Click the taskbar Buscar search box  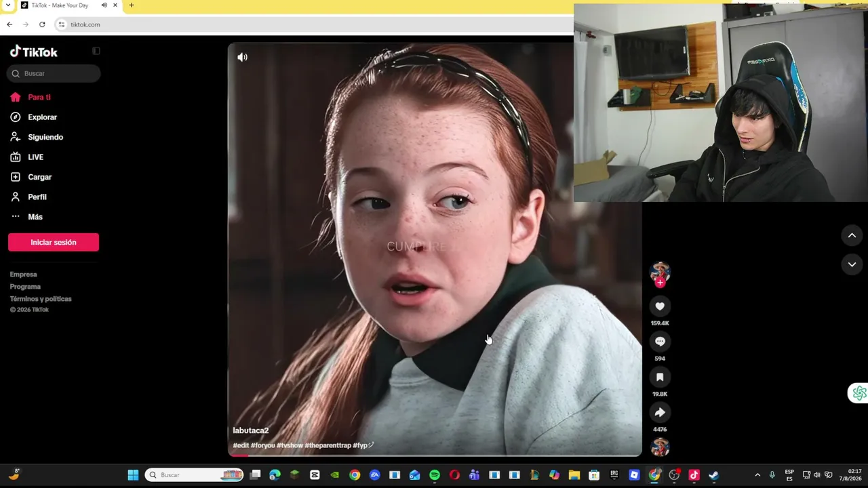pos(195,475)
